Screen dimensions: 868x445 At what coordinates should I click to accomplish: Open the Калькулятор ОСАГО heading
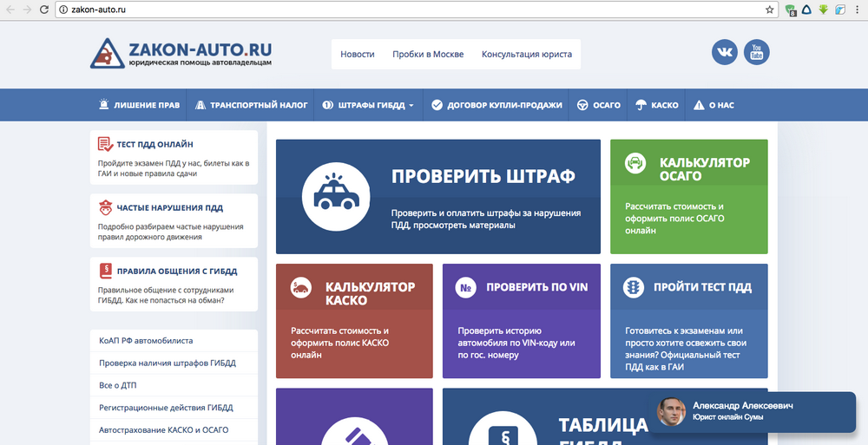click(705, 169)
